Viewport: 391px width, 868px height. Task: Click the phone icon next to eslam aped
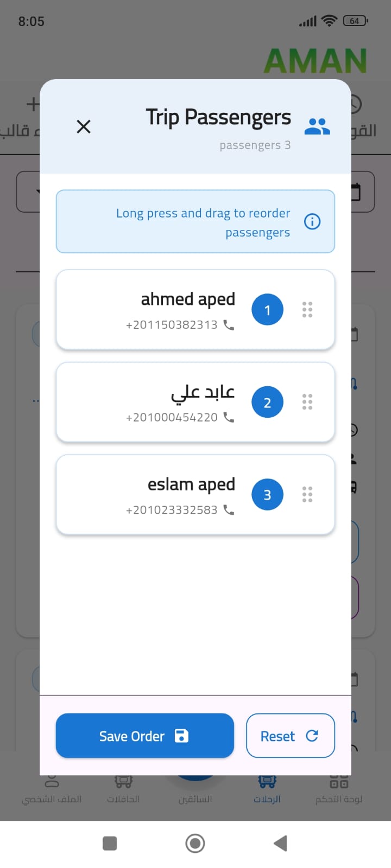[229, 509]
